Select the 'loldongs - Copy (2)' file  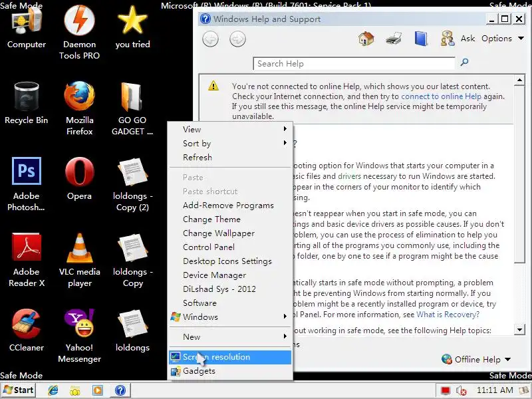[132, 185]
